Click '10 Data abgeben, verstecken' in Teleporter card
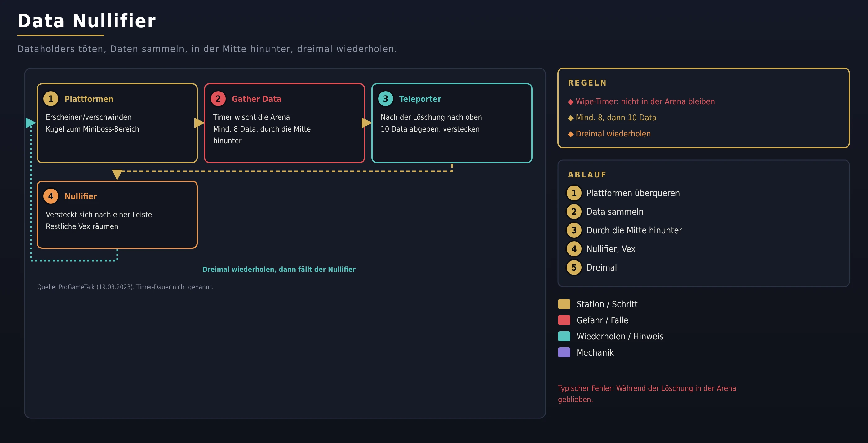 click(x=430, y=129)
